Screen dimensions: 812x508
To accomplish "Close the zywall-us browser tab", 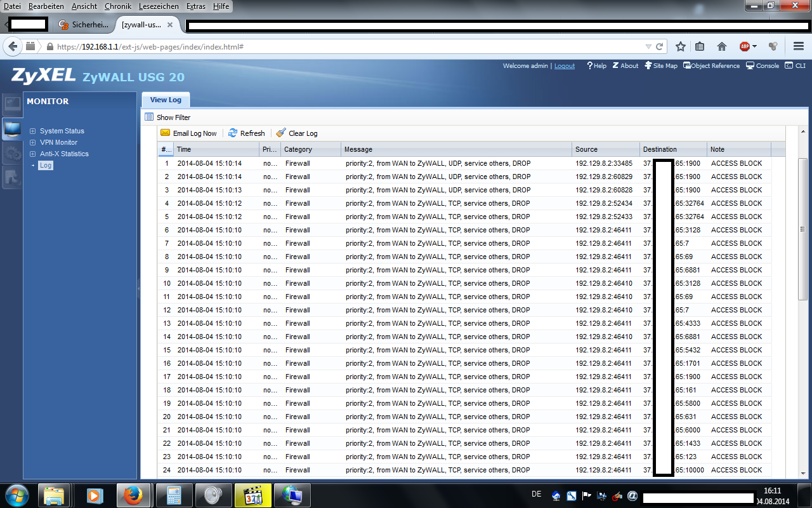I will (x=170, y=25).
